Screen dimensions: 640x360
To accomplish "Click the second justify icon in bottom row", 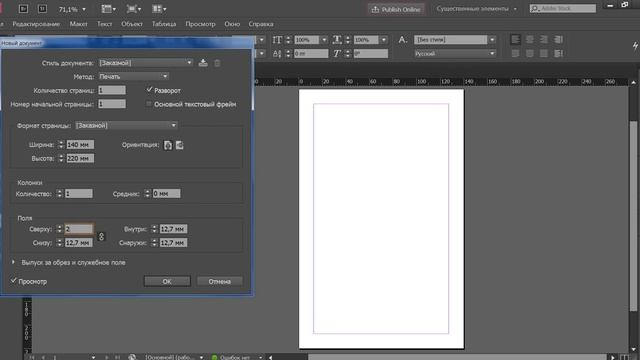I will coord(529,53).
